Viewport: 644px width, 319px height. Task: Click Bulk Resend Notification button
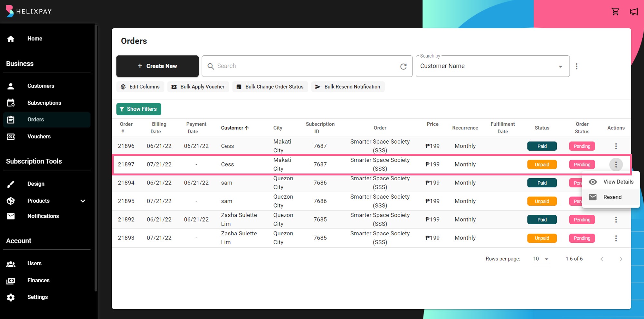pyautogui.click(x=348, y=87)
